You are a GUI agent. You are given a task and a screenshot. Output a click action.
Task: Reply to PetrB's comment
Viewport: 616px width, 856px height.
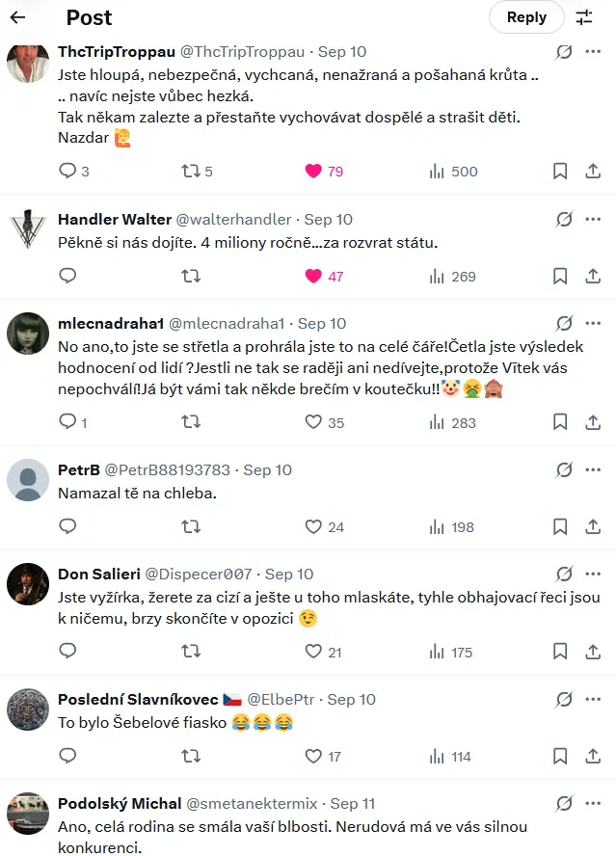click(x=67, y=526)
